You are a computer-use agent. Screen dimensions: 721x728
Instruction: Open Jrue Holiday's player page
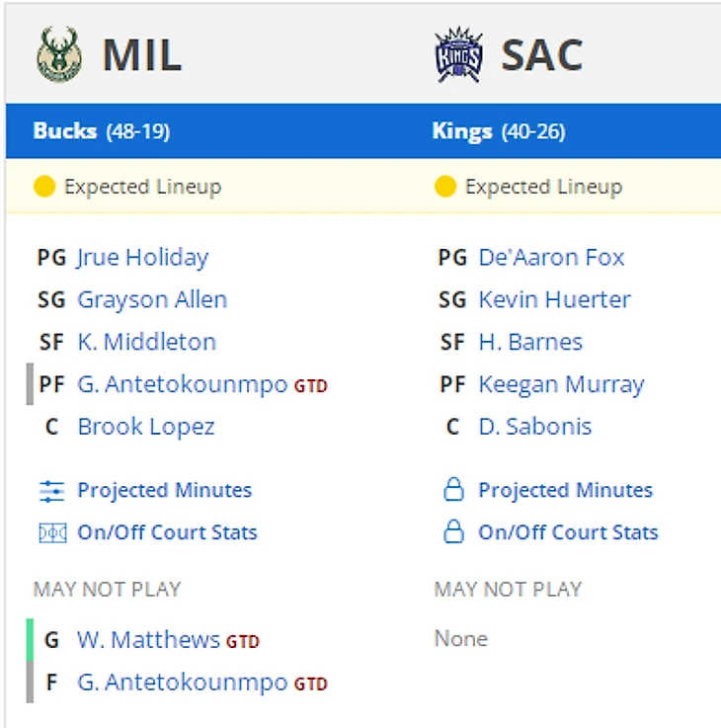coord(143,258)
